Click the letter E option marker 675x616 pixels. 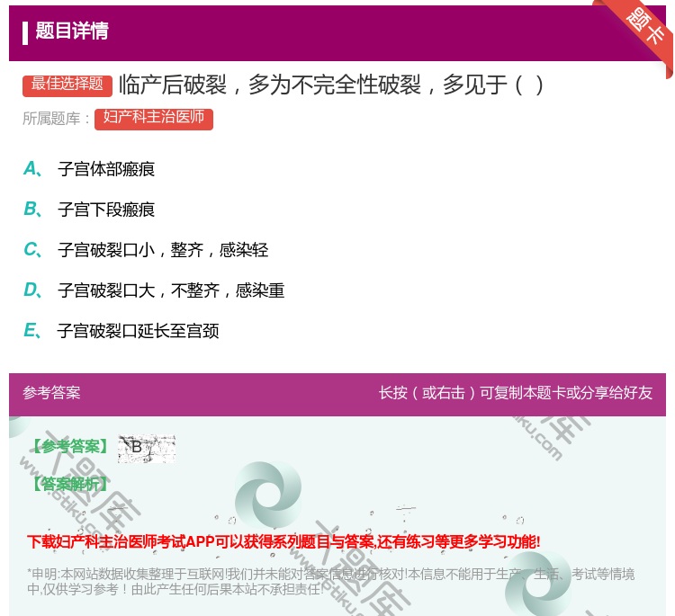coord(32,330)
